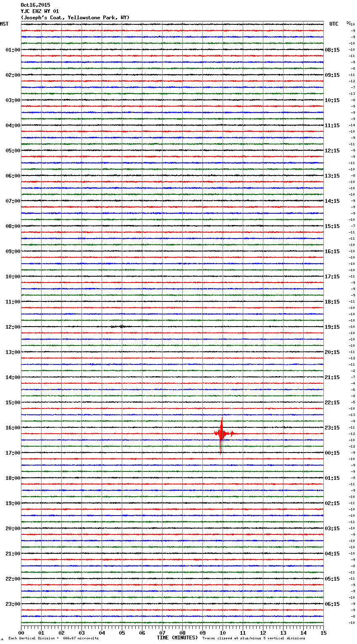
Task: Select the '19:00' MST row label
Action: tap(13, 503)
